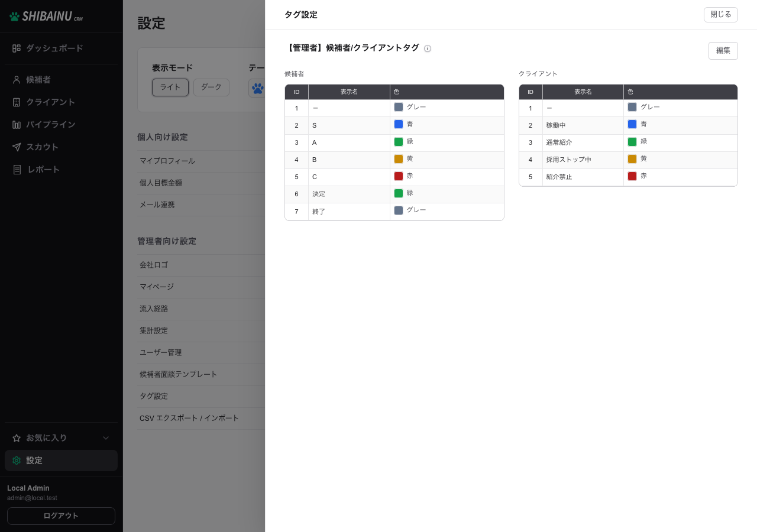Open 流入経路 settings
Image resolution: width=757 pixels, height=532 pixels.
coord(154,309)
